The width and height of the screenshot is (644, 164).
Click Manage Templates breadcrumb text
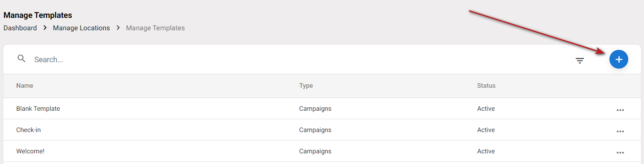point(155,28)
